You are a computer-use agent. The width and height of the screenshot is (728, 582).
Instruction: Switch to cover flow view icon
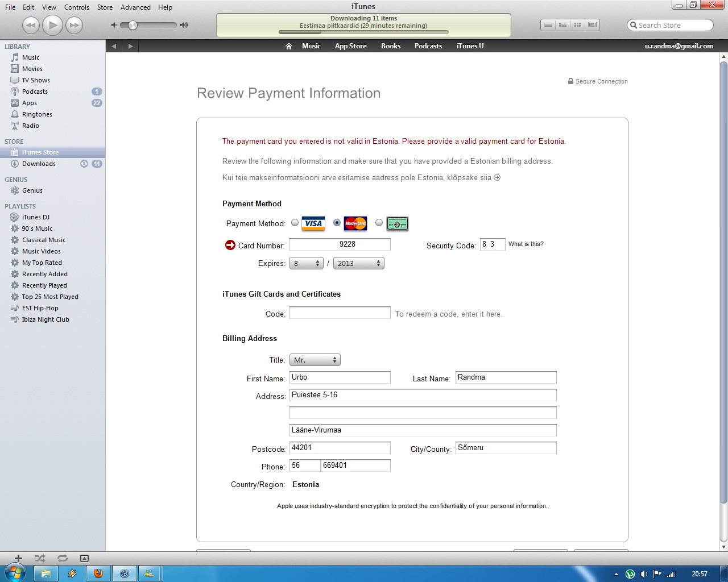[x=592, y=25]
